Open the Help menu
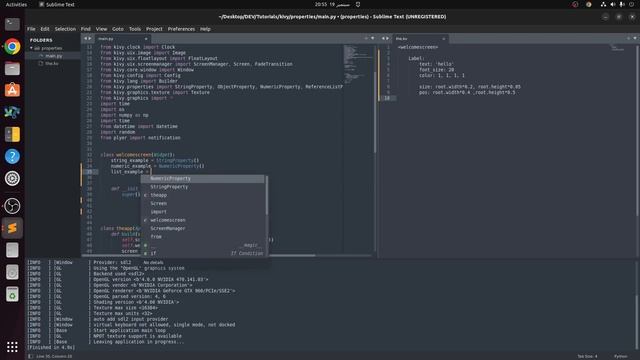The width and height of the screenshot is (640, 360). coord(205,29)
